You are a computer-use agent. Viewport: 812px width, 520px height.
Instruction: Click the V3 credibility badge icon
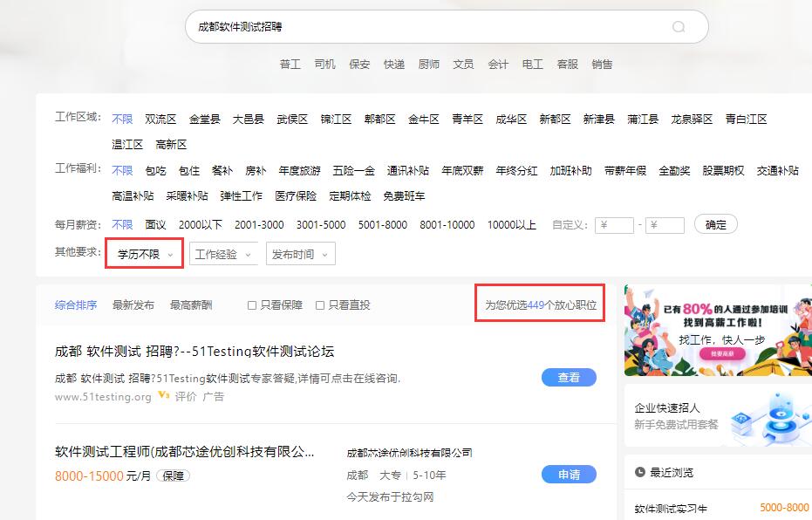(163, 395)
